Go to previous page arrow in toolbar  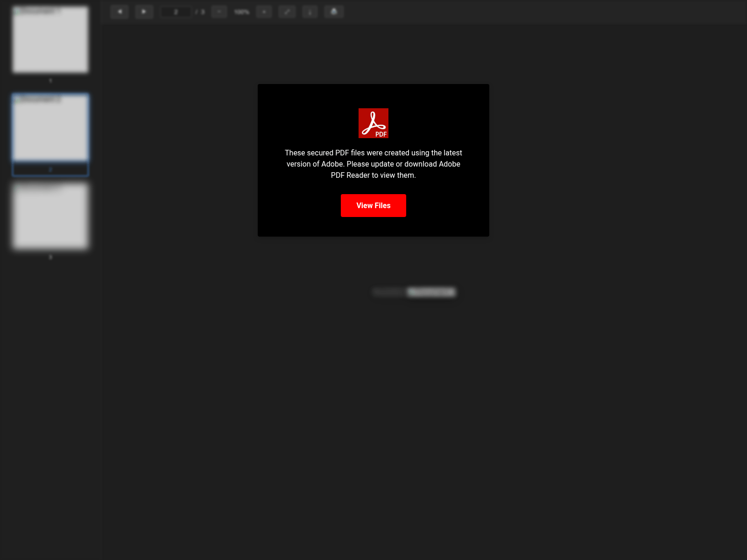pyautogui.click(x=120, y=12)
